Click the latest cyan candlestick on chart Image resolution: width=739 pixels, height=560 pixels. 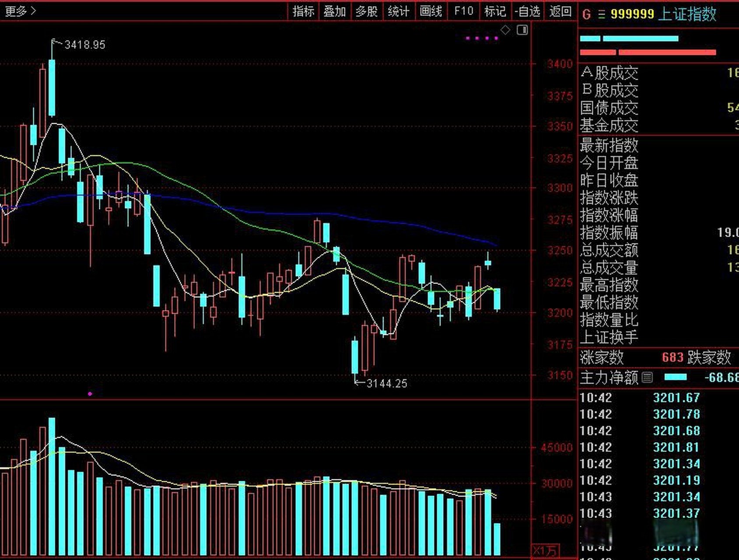pos(497,299)
